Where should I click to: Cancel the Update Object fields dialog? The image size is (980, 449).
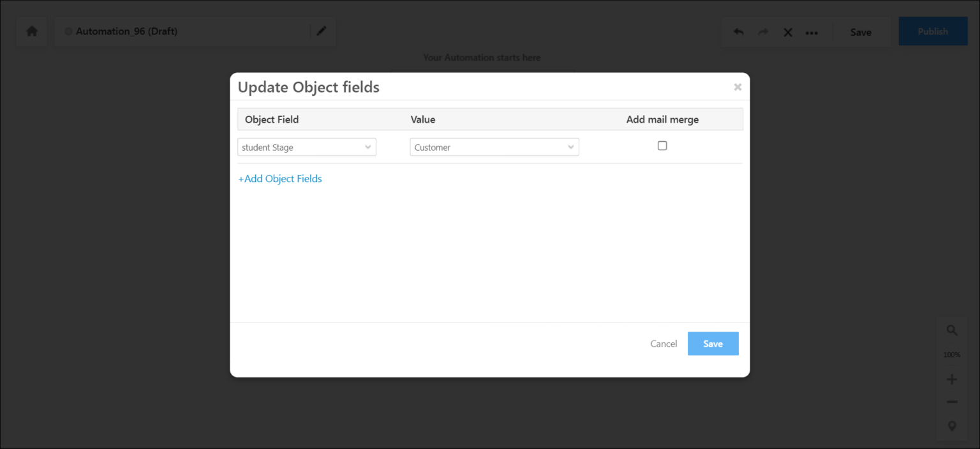[664, 344]
